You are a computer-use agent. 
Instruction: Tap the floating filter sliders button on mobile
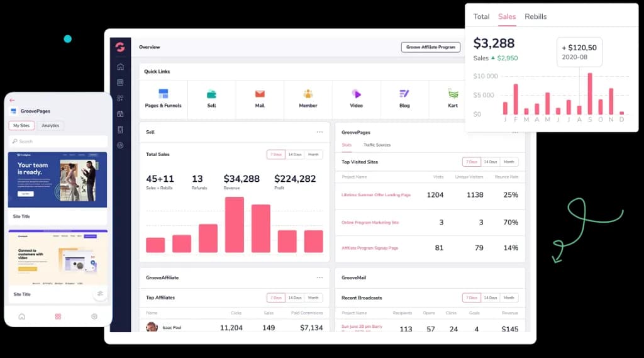pos(100,293)
